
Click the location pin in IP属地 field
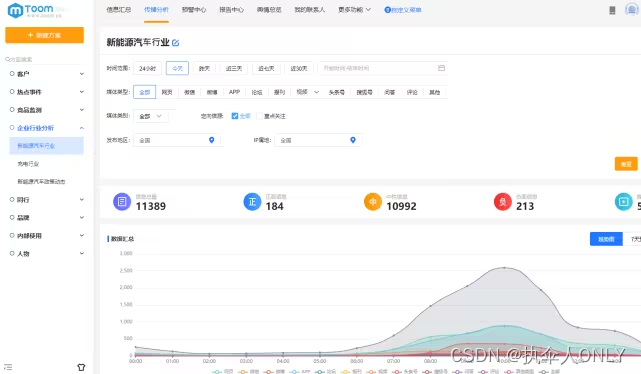pos(353,140)
